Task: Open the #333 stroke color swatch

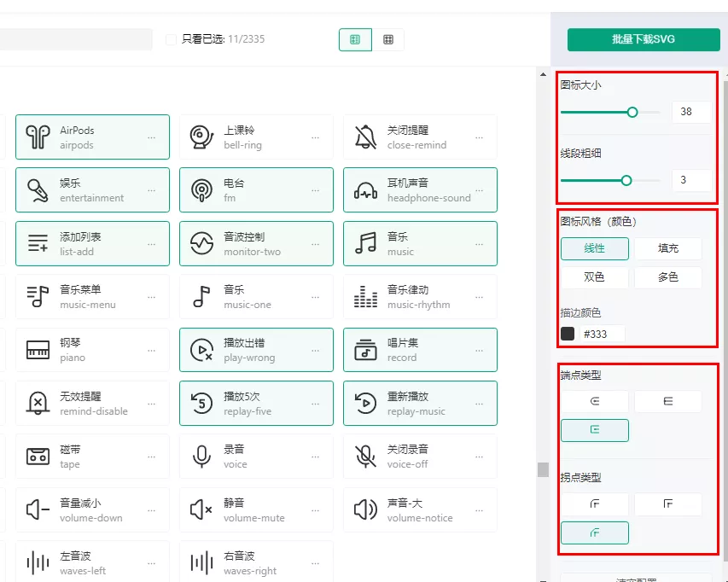Action: [568, 333]
